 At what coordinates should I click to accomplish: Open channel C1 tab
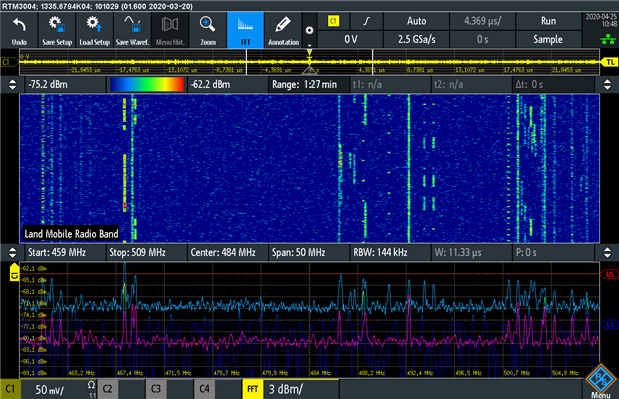pos(11,389)
